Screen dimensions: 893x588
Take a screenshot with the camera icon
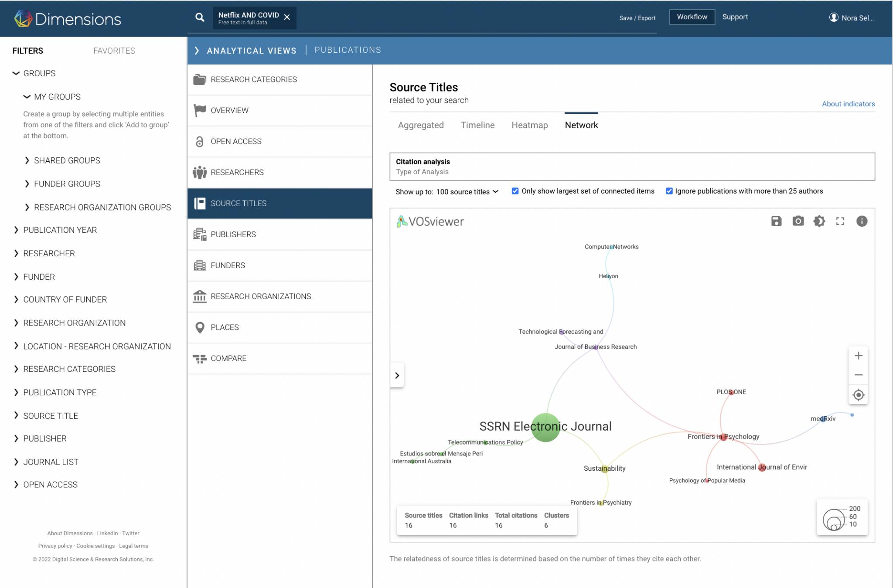point(798,221)
